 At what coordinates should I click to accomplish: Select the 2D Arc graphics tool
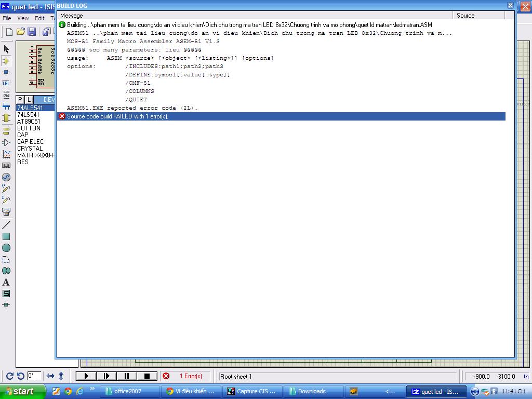point(6,260)
